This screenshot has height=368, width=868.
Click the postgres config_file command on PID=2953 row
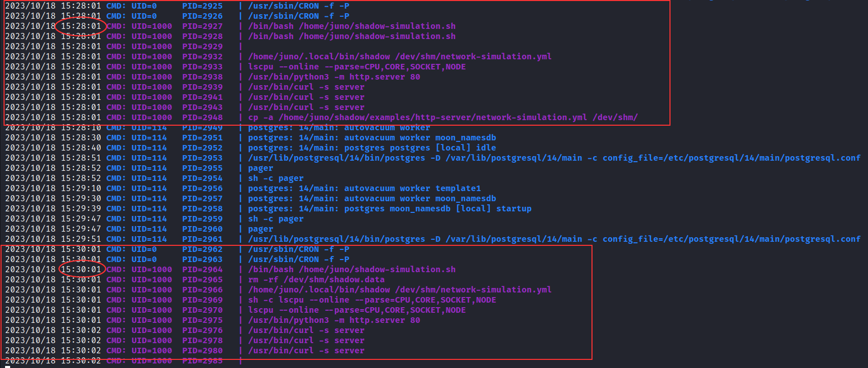554,158
